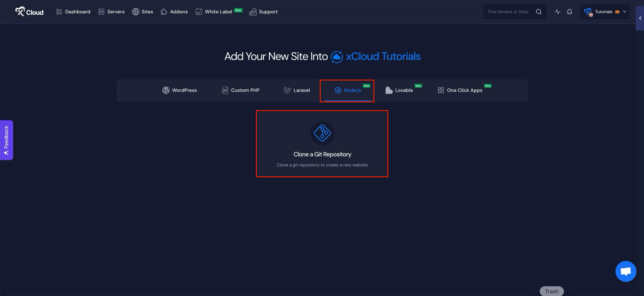
Task: Open the One Click Apps tab
Action: pos(460,90)
